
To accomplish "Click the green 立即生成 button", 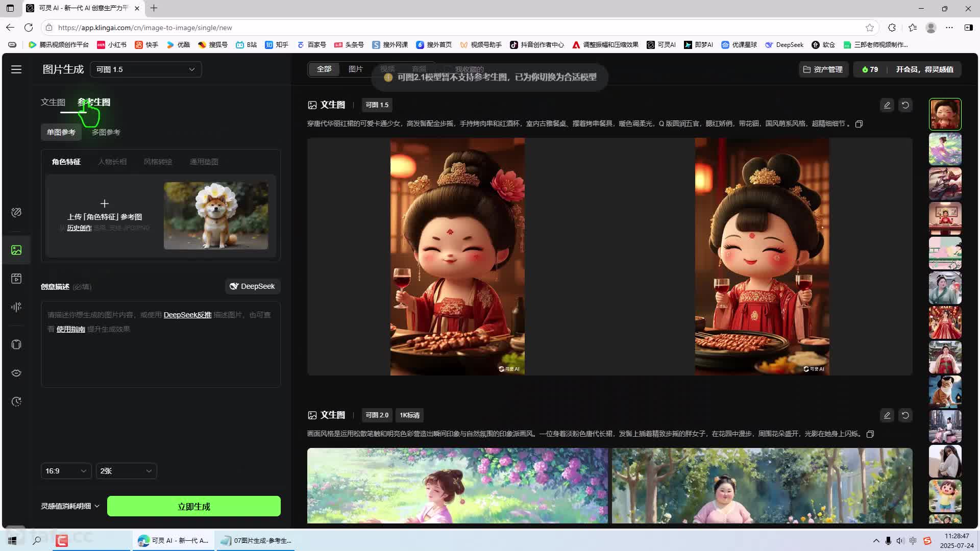I will 194,507.
